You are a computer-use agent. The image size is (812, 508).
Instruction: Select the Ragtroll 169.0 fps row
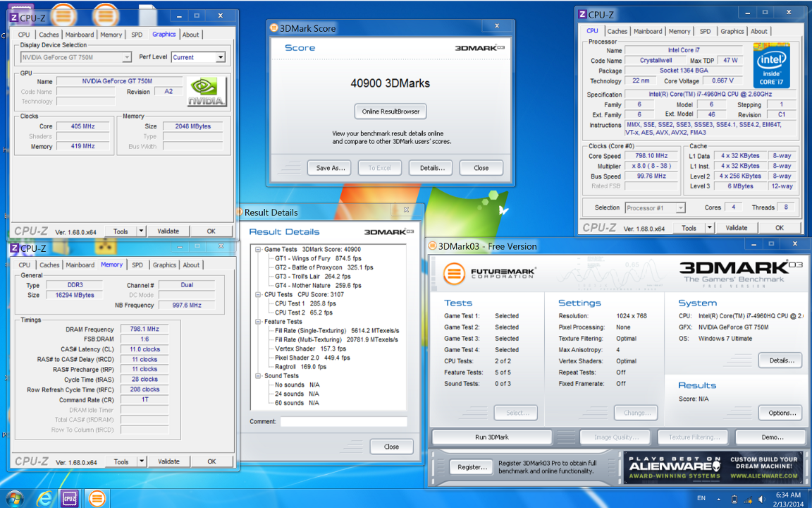(300, 366)
